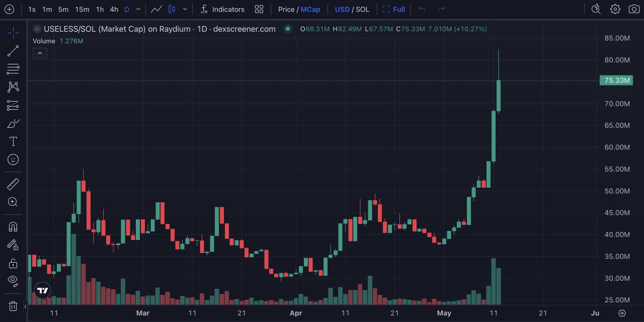
Task: Select the D daily timeframe
Action: click(x=127, y=10)
